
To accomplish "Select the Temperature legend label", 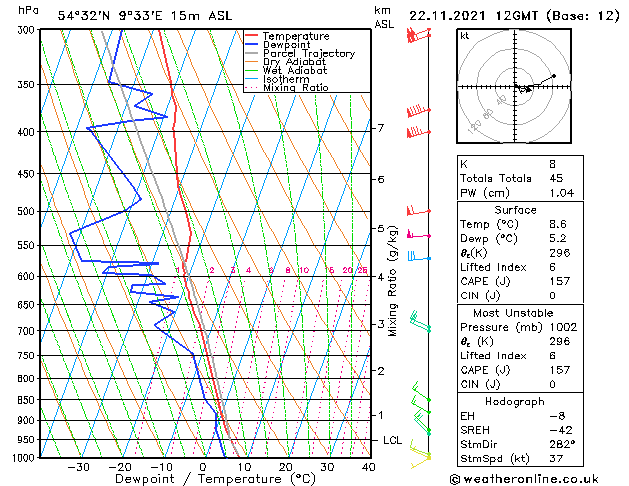I will pyautogui.click(x=296, y=36).
